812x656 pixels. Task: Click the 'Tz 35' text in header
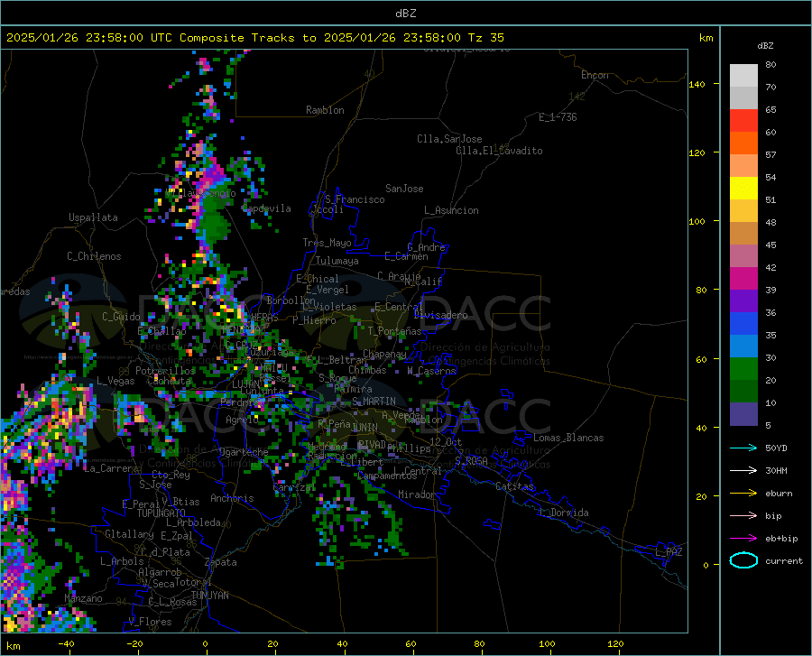[x=485, y=38]
